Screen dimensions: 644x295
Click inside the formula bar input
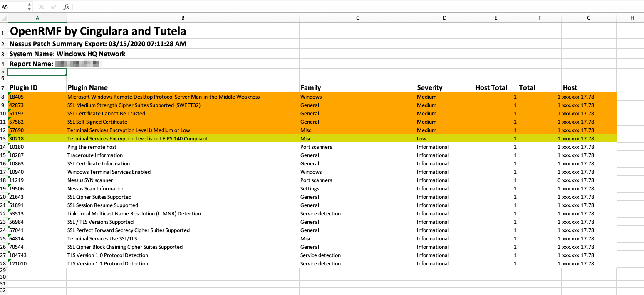pos(333,7)
